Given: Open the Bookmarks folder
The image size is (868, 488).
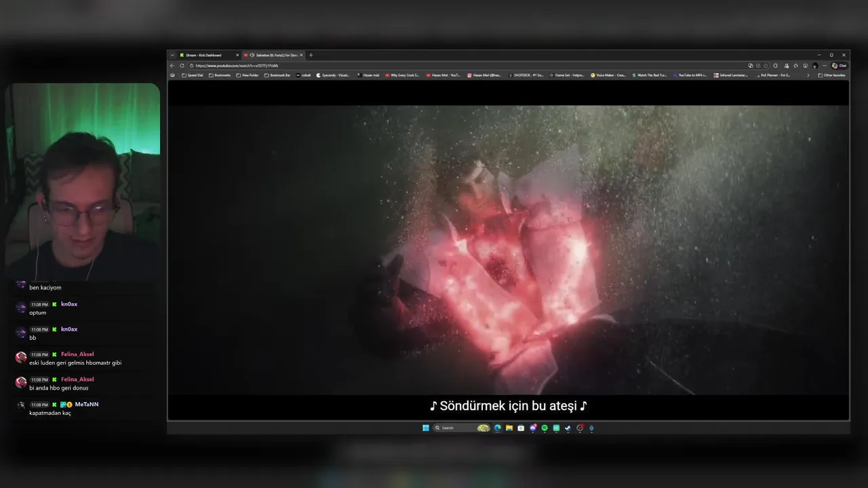Looking at the screenshot, I should coord(220,75).
